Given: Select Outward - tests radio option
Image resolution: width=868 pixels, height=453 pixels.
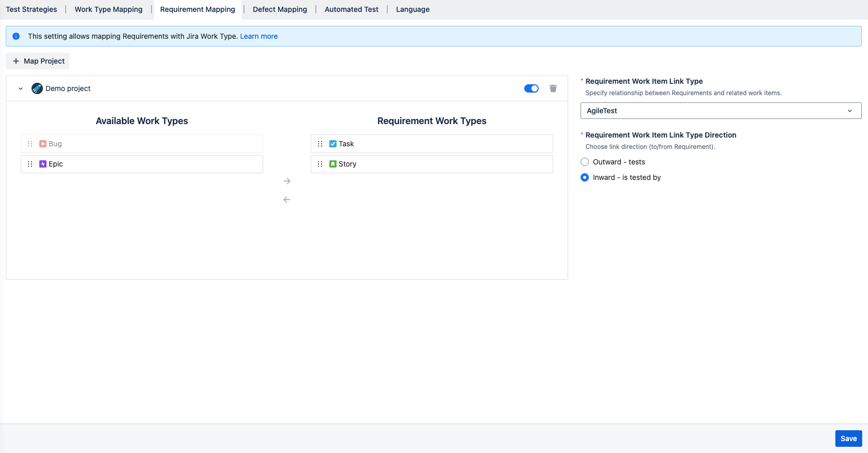Looking at the screenshot, I should [x=585, y=162].
